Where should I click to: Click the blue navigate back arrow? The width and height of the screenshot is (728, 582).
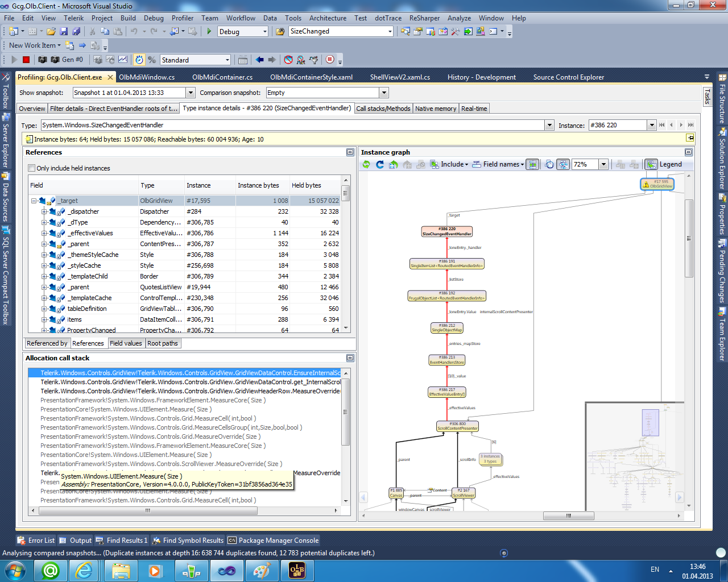[260, 60]
